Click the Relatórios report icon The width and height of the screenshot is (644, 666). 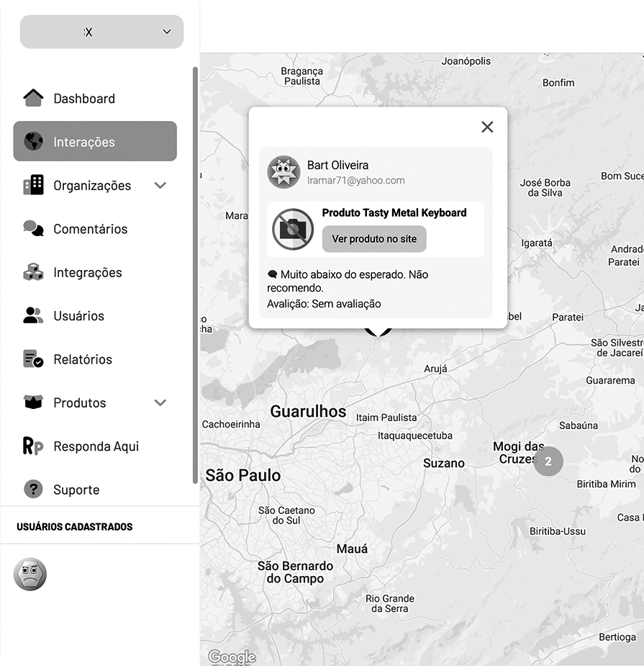(33, 359)
